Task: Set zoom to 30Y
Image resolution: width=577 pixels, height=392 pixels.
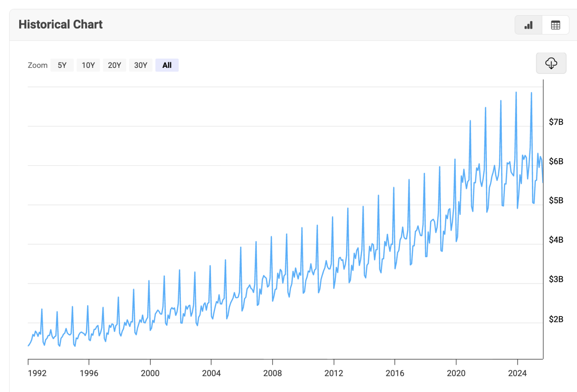Action: pyautogui.click(x=141, y=65)
